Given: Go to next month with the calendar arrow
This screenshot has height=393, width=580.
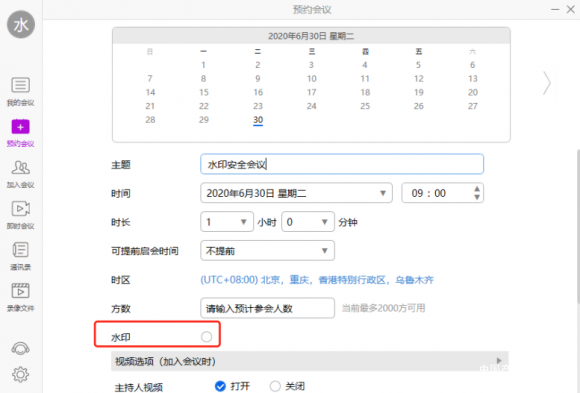Looking at the screenshot, I should pyautogui.click(x=547, y=83).
